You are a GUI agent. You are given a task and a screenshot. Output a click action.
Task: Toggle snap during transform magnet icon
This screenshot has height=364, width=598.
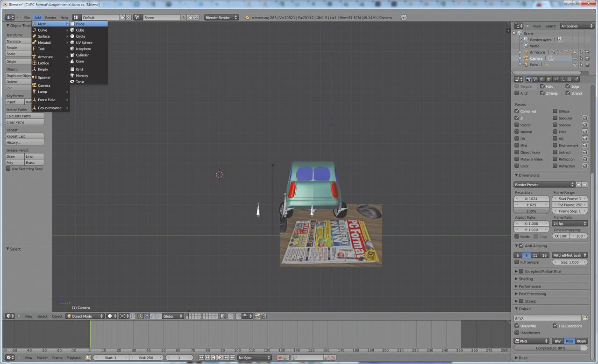(238, 316)
